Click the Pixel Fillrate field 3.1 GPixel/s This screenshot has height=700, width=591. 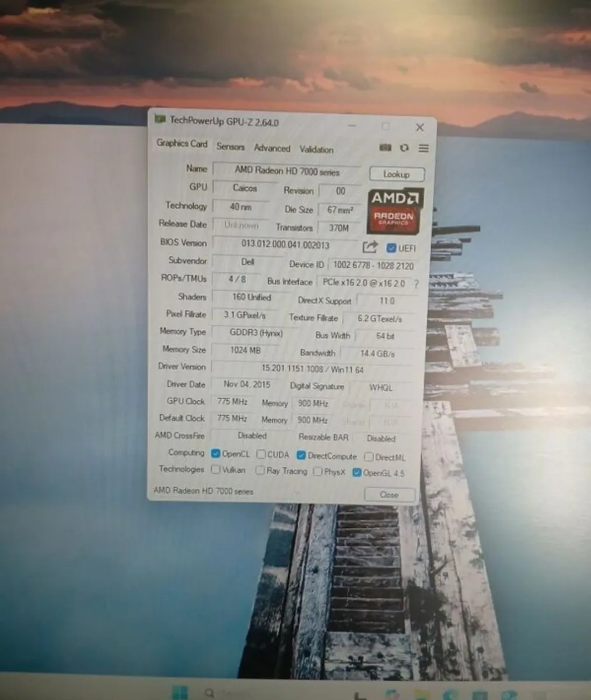coord(245,315)
